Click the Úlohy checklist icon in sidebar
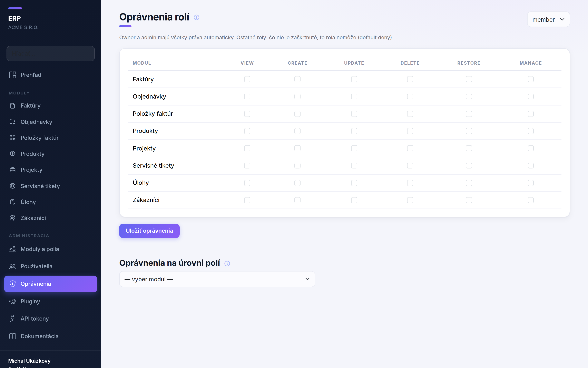Screen dimensions: 588x368 coord(12,202)
